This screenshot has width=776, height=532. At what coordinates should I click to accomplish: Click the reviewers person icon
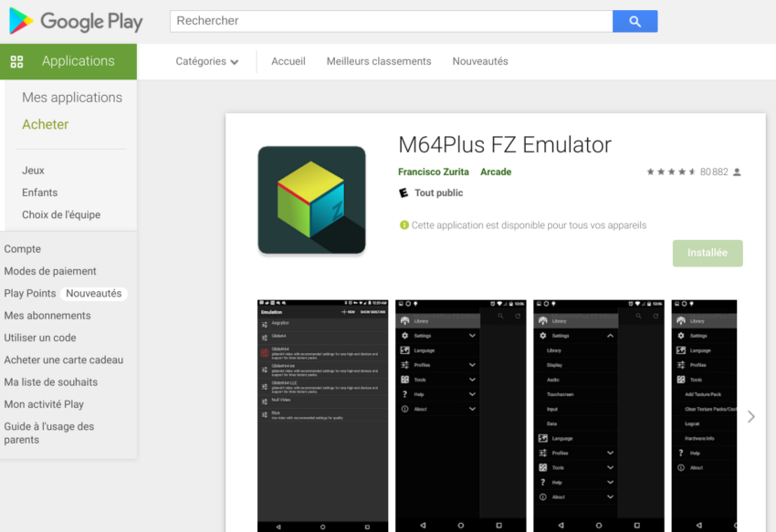click(x=737, y=172)
